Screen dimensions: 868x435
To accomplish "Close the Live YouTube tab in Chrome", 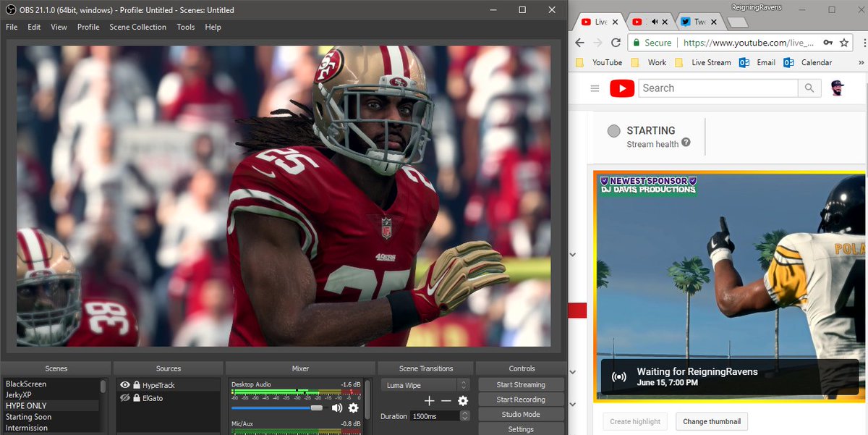I will point(616,22).
